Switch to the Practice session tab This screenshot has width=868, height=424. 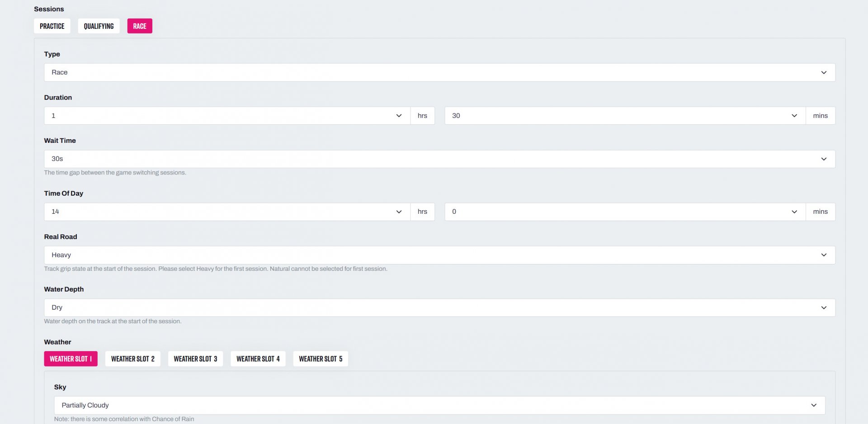(x=52, y=26)
